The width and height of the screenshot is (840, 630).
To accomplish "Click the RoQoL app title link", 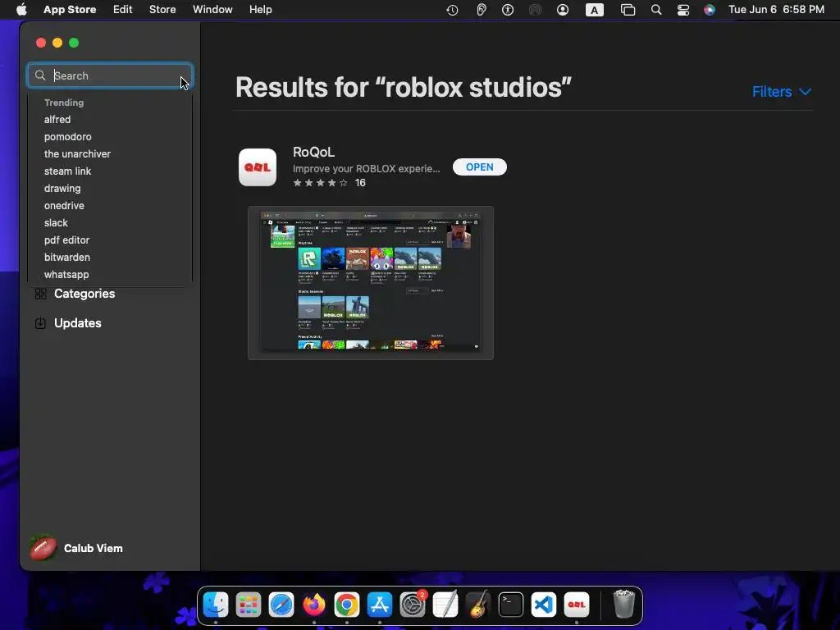I will coord(313,152).
